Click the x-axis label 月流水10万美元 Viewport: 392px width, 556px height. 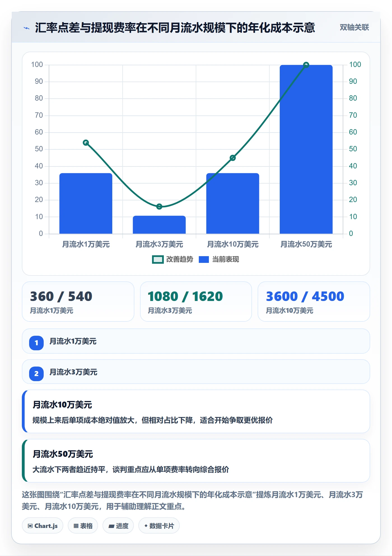[x=233, y=244]
